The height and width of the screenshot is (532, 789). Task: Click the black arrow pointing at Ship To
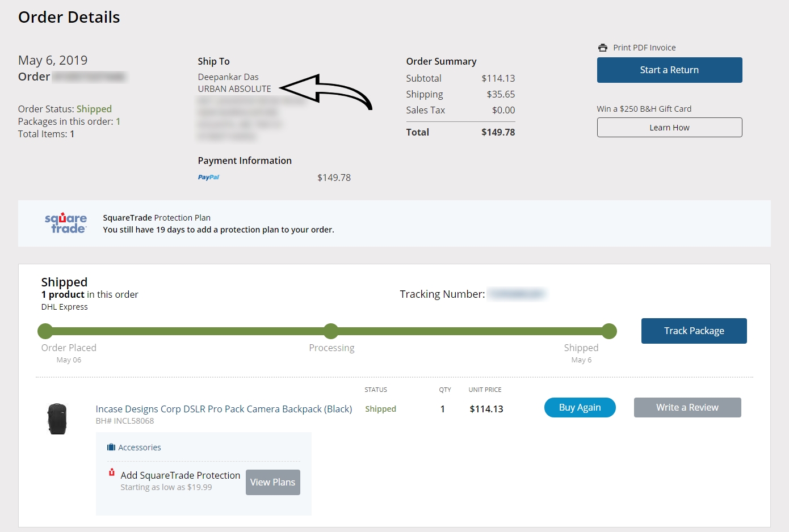pyautogui.click(x=325, y=91)
